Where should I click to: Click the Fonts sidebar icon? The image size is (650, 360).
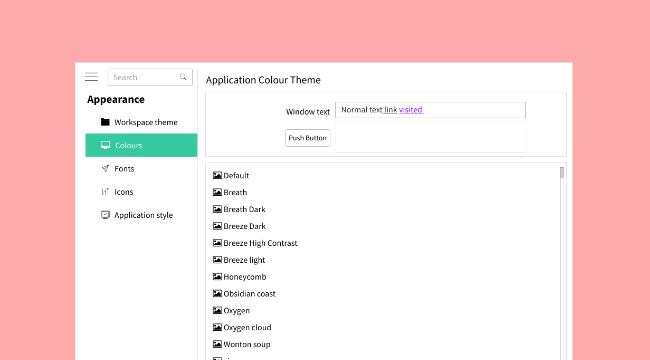point(105,168)
